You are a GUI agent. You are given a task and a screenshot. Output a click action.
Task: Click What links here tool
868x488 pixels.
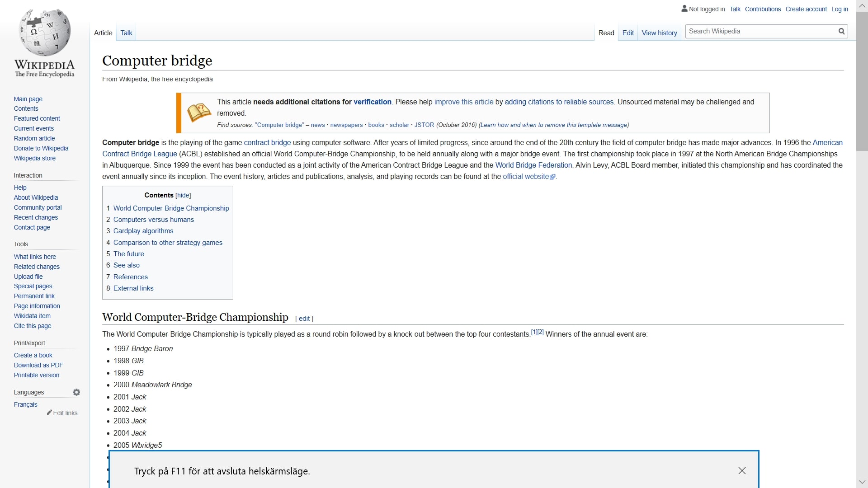coord(35,257)
